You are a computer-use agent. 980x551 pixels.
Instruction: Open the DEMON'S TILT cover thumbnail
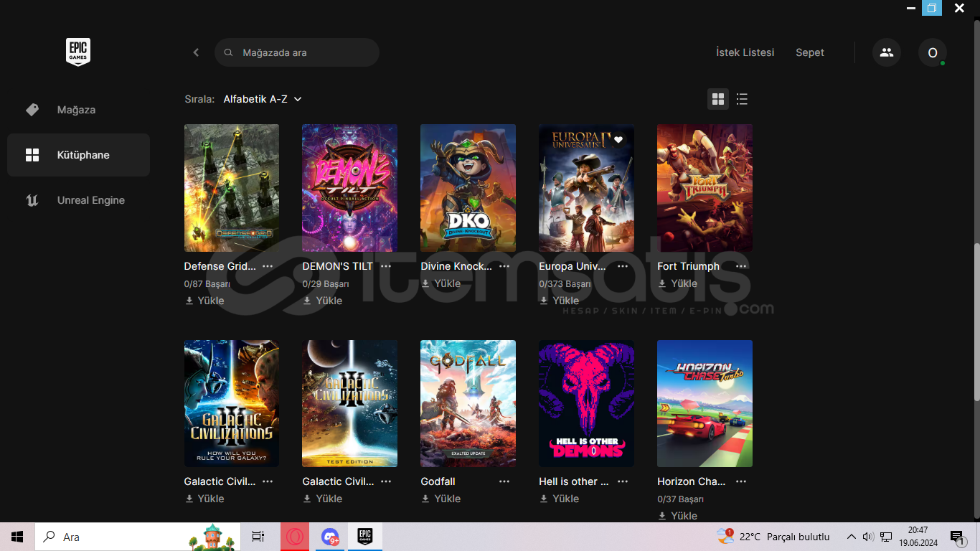pos(349,188)
